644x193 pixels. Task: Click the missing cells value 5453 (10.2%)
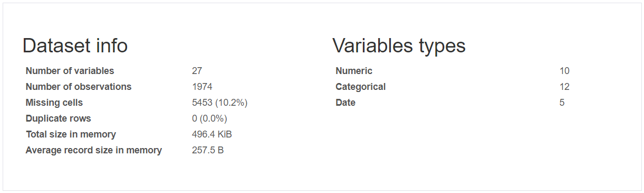pyautogui.click(x=219, y=103)
